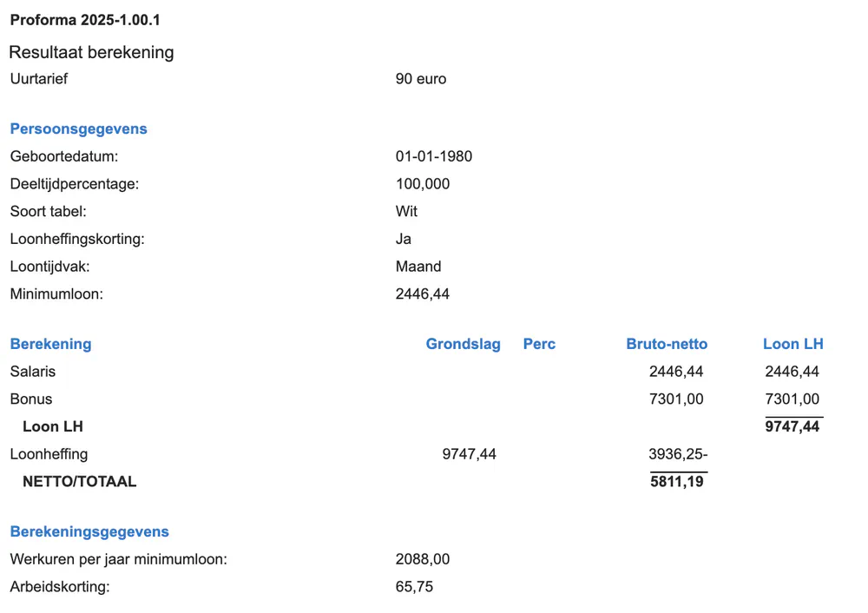Select the Proforma 2025-1.00.1 title

[85, 19]
